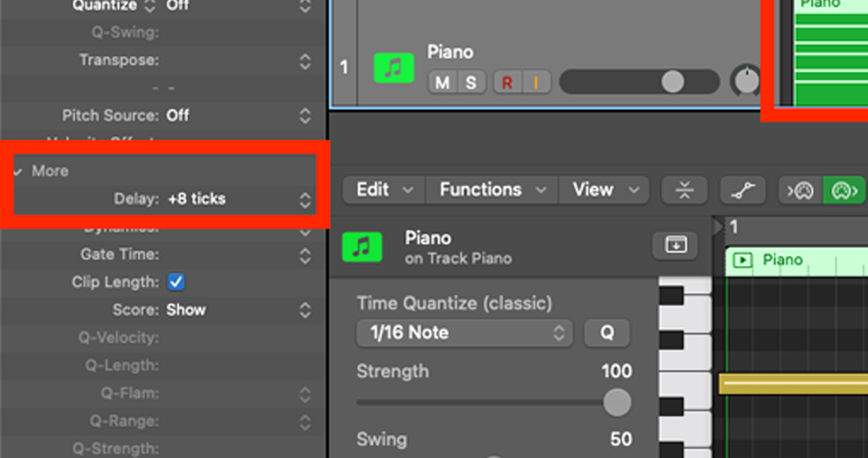The height and width of the screenshot is (458, 868).
Task: Open the Pitch Source popup menu
Action: coord(304,115)
